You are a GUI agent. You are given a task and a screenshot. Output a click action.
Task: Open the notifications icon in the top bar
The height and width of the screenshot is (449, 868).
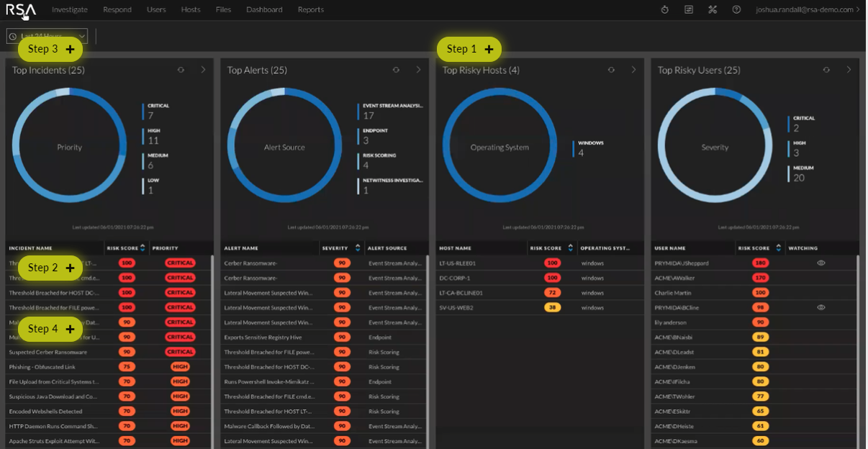point(688,9)
